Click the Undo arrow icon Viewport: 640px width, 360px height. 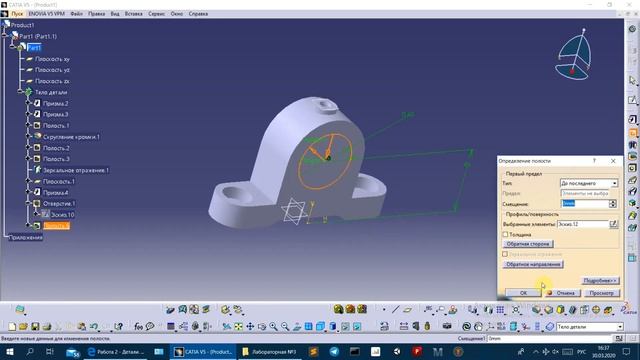coord(94,326)
